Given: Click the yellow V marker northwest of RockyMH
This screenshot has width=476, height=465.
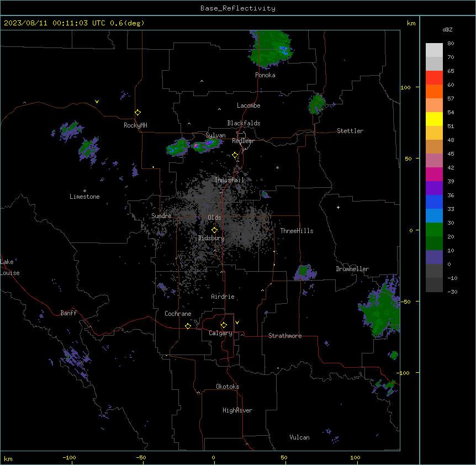Looking at the screenshot, I should coord(97,102).
